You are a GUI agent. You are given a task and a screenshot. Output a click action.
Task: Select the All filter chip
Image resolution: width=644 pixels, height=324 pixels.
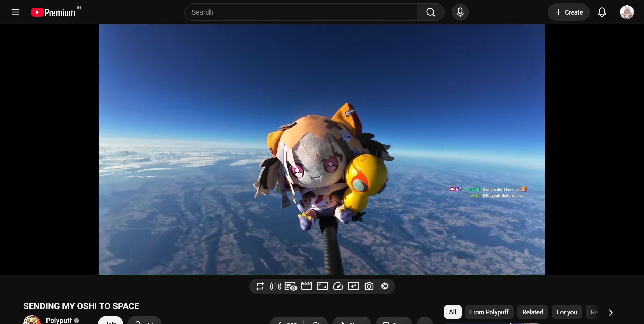[x=453, y=312]
